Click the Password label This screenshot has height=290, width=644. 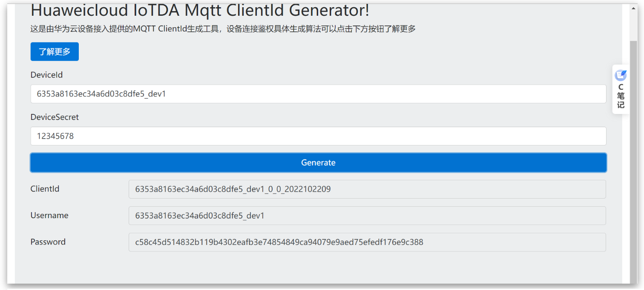48,242
